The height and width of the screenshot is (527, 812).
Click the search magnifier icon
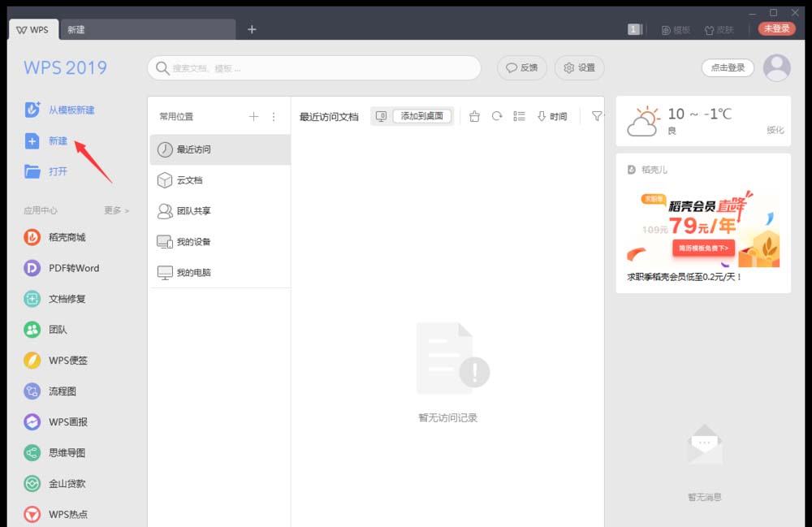point(162,68)
